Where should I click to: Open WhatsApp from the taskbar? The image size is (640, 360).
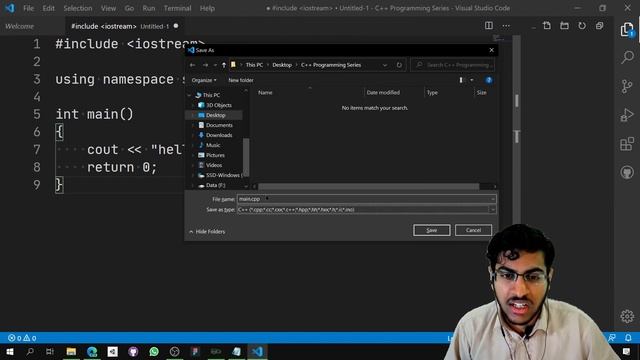pos(154,351)
